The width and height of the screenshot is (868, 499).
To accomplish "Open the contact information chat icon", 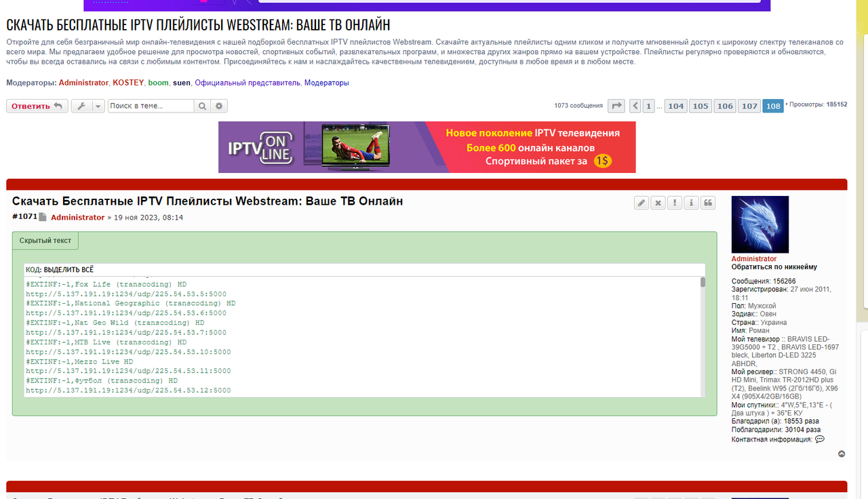I will [x=818, y=439].
